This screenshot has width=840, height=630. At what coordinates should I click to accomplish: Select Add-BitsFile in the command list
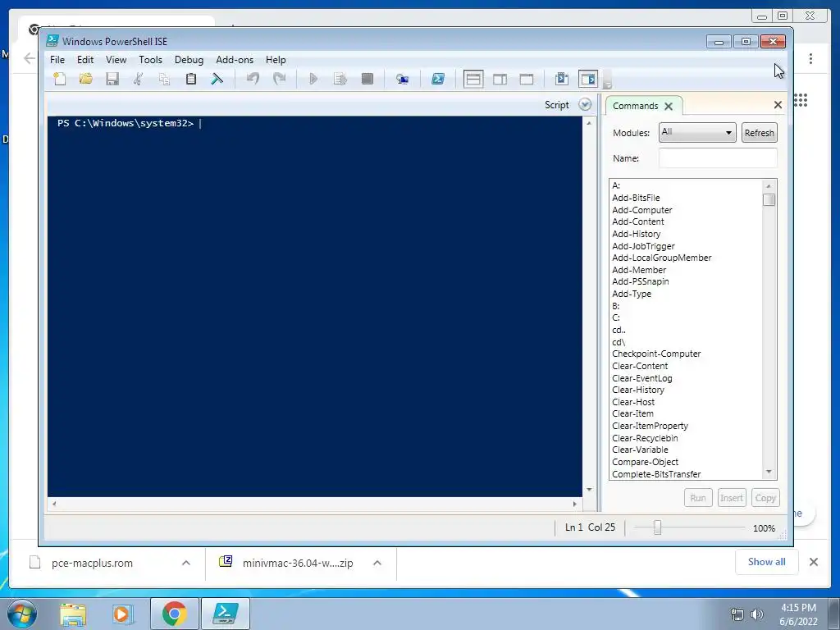tap(636, 198)
